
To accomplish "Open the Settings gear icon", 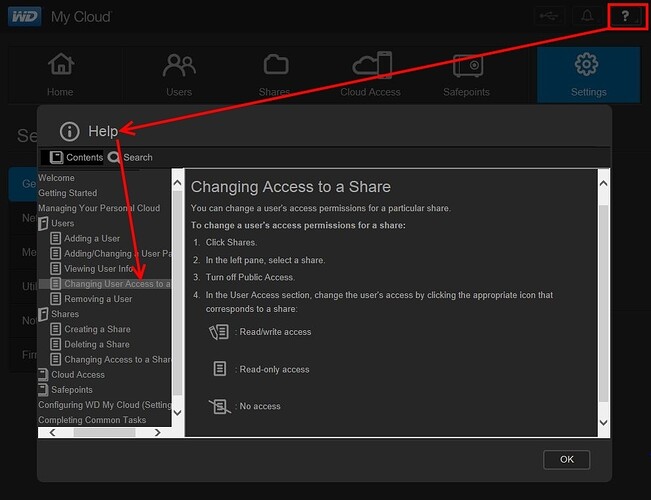I will click(586, 64).
